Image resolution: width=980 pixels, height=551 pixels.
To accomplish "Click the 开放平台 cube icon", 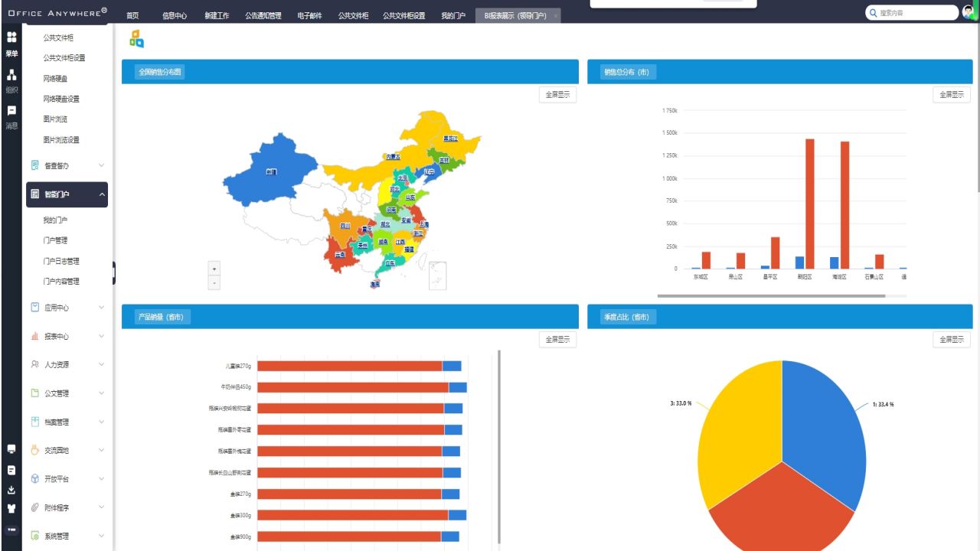I will 34,478.
